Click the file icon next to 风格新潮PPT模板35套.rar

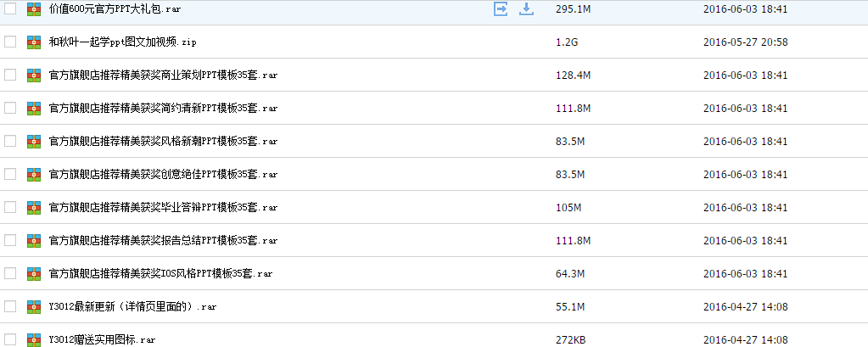[34, 141]
